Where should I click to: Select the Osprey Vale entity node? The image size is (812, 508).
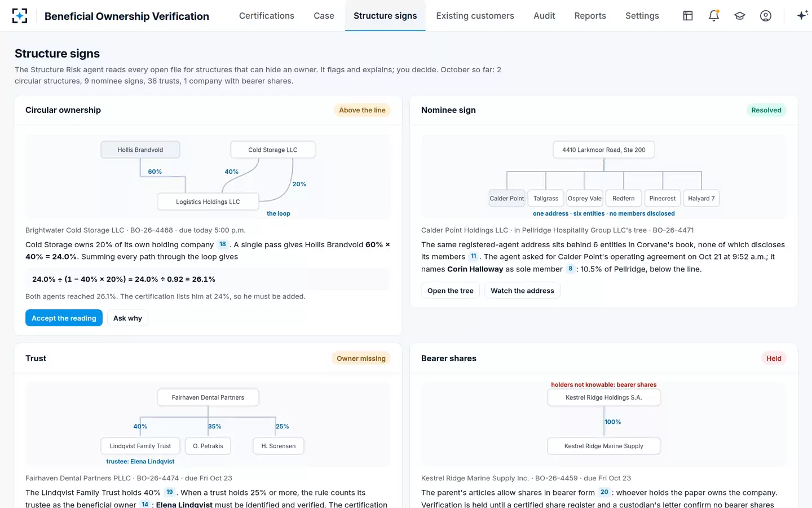point(585,198)
